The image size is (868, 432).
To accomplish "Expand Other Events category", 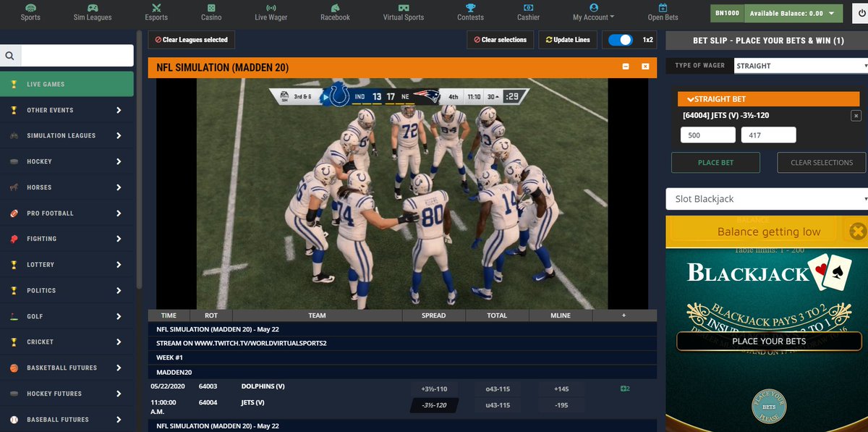I will pos(67,110).
